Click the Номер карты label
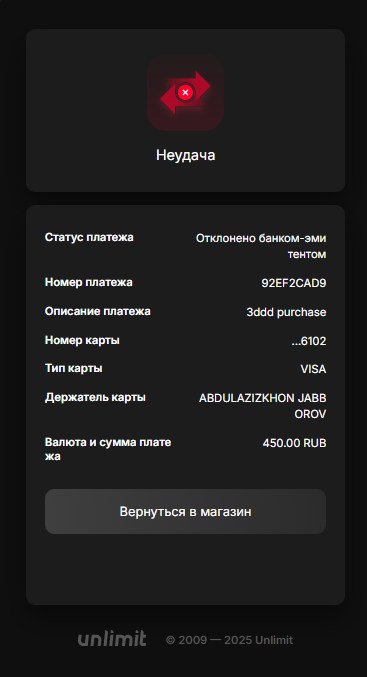Viewport: 367px width, 677px height. coord(82,340)
